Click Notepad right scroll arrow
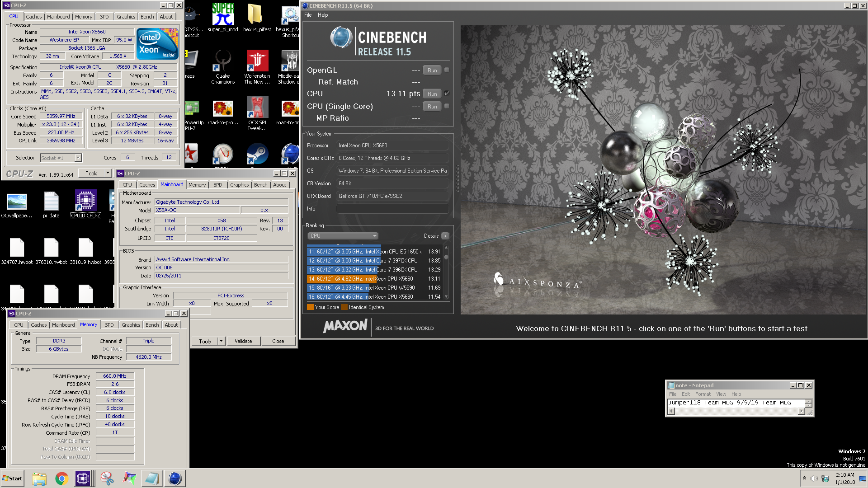Screen dimensions: 868x488 [x=802, y=411]
